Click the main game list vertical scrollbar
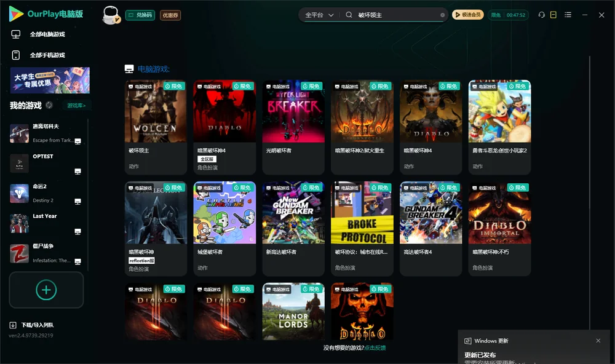The image size is (615, 364). [589, 192]
